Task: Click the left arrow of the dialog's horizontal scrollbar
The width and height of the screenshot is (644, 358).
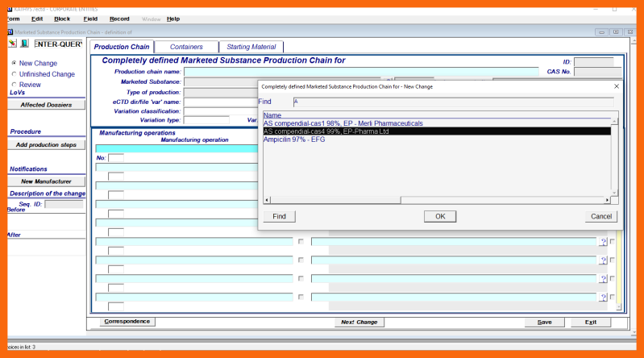Action: pyautogui.click(x=267, y=200)
